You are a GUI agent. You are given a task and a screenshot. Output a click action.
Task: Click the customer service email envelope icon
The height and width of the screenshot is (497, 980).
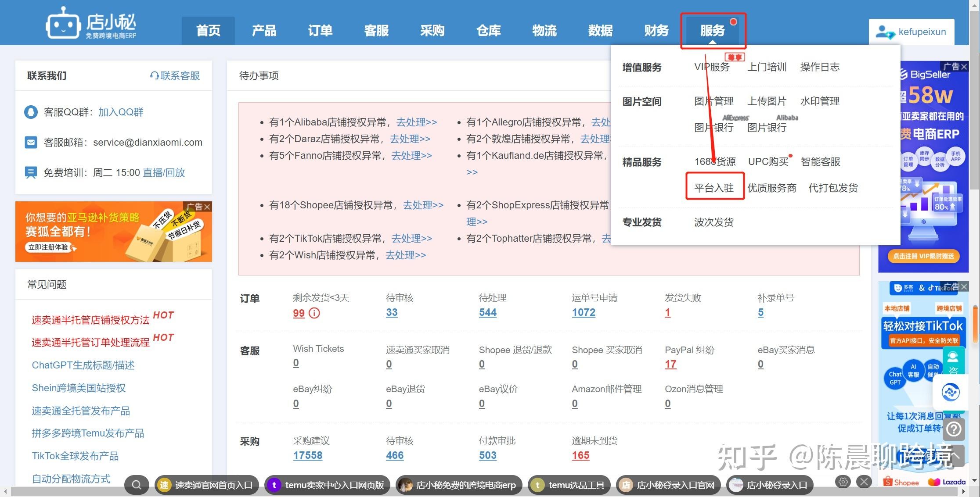pos(31,143)
